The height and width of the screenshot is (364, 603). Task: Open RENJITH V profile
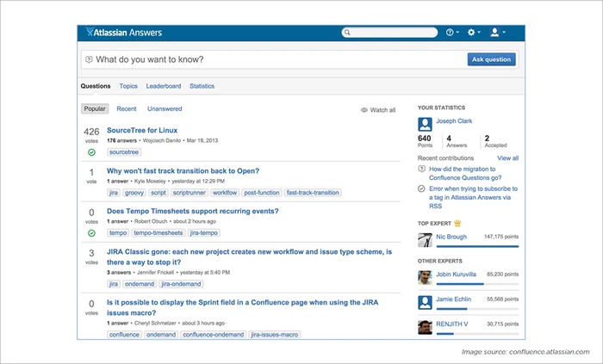click(x=452, y=324)
